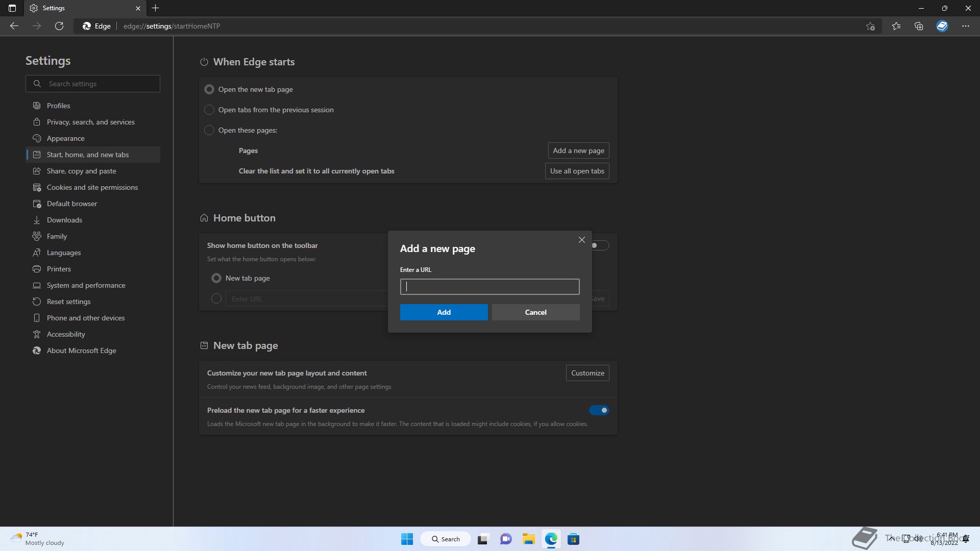Viewport: 980px width, 551px height.
Task: Click the Edge site identity icon in address bar
Action: point(96,26)
